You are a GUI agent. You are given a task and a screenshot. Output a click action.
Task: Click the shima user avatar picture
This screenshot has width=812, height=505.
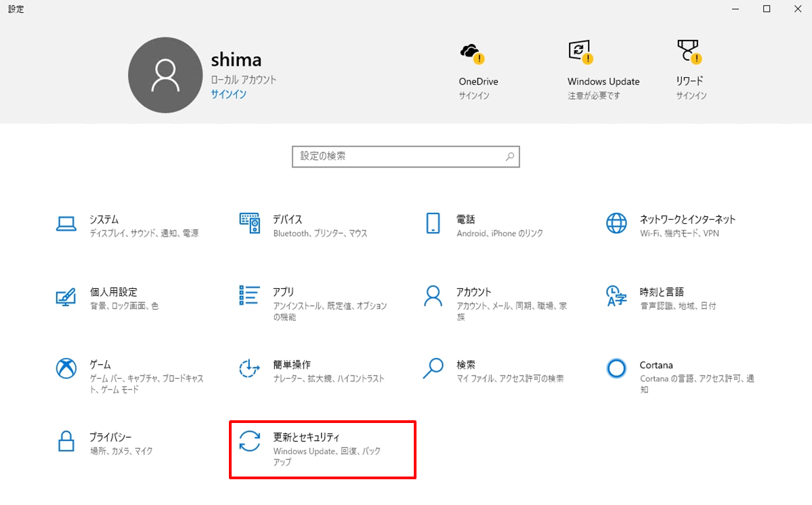(165, 75)
